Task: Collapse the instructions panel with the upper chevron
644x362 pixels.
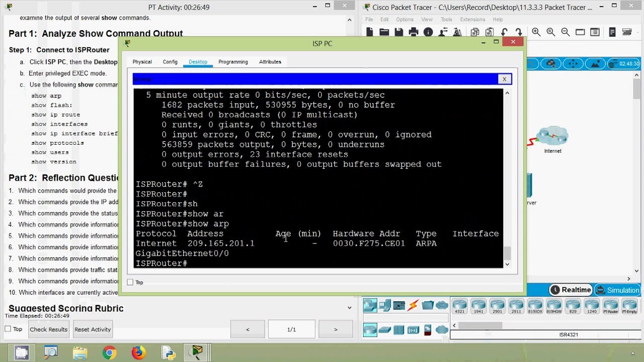Action: [350, 20]
